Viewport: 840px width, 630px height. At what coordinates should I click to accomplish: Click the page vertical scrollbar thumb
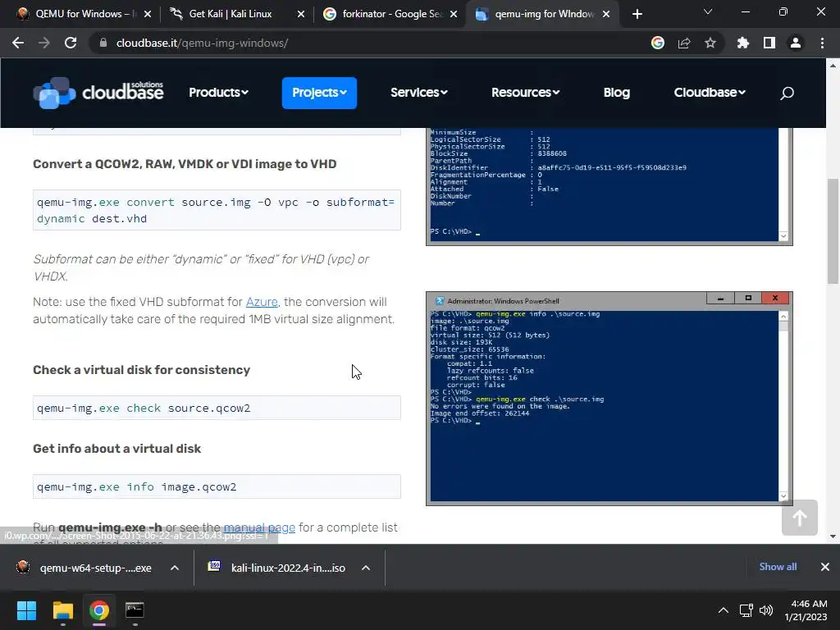[833, 231]
